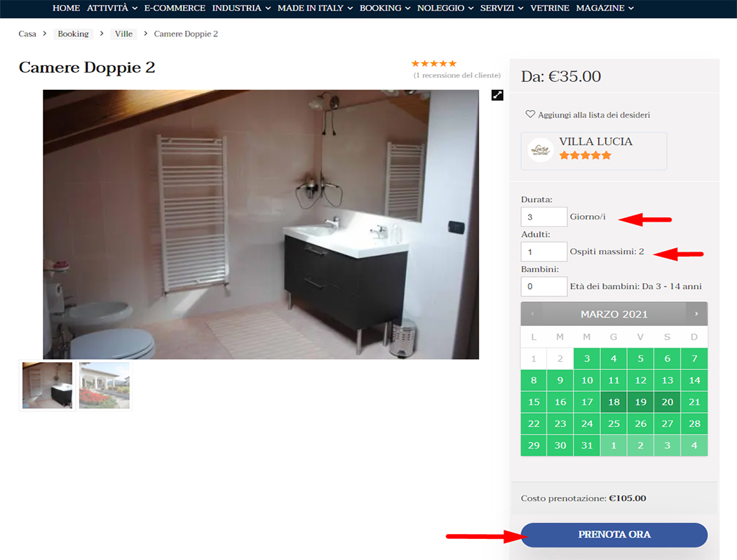
Task: Click the Prenota Ora button
Action: [614, 535]
